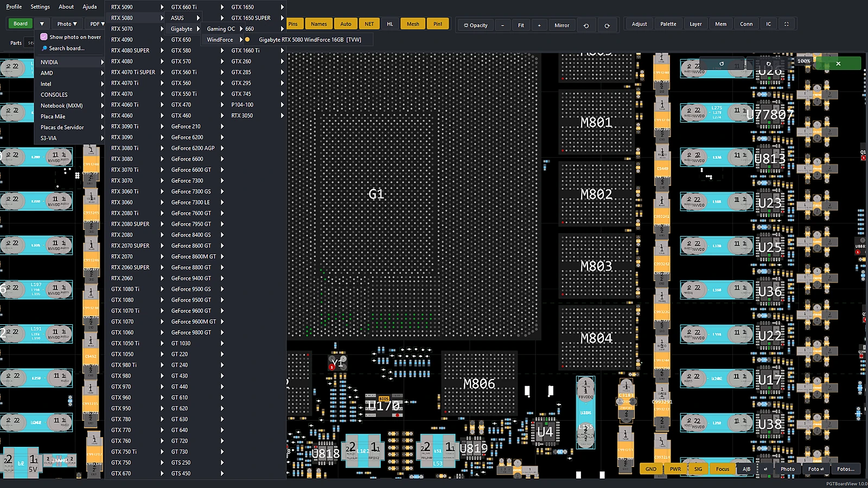
Task: Select component U819 on the board
Action: [x=474, y=448]
